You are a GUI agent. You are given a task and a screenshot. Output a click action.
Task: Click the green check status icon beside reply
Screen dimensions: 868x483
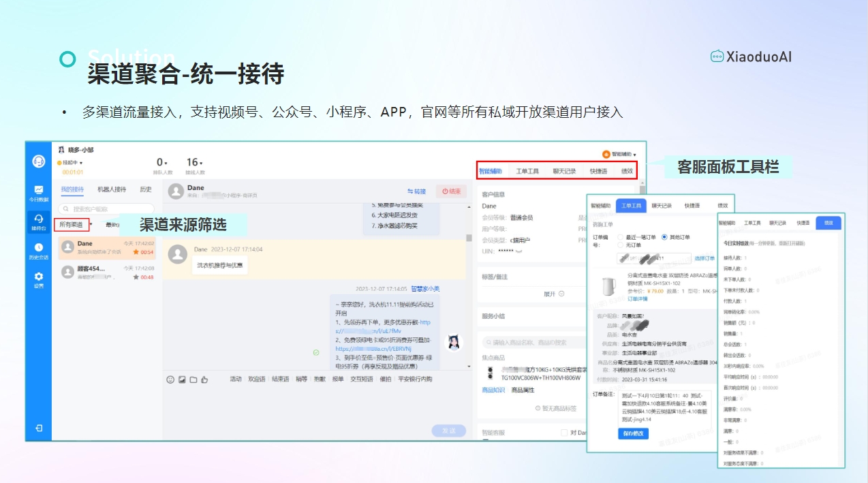point(315,352)
